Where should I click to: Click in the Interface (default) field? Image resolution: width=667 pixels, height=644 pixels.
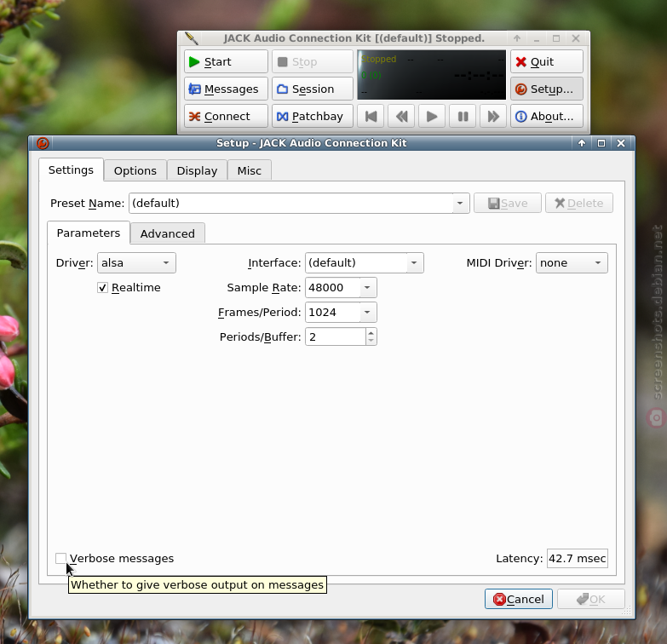click(x=356, y=263)
